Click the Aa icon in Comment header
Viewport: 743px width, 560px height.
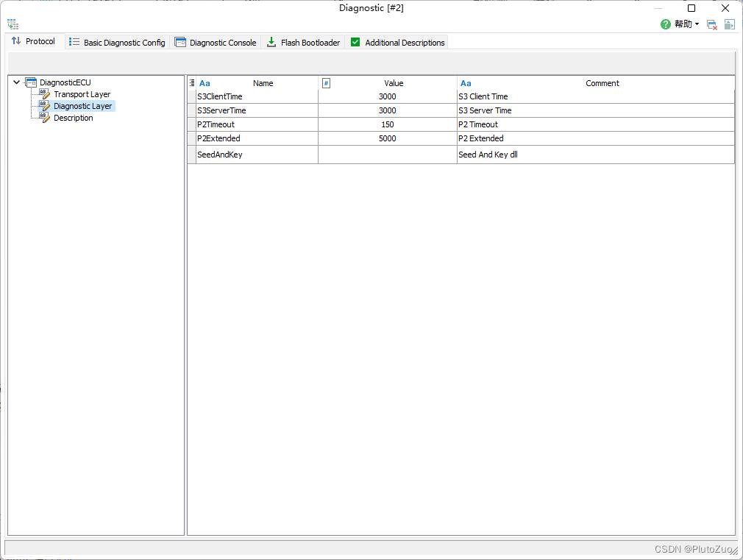(x=466, y=83)
